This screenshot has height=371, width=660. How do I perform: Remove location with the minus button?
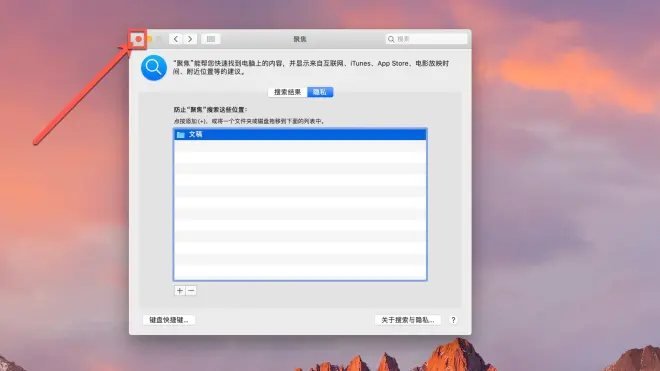point(191,291)
